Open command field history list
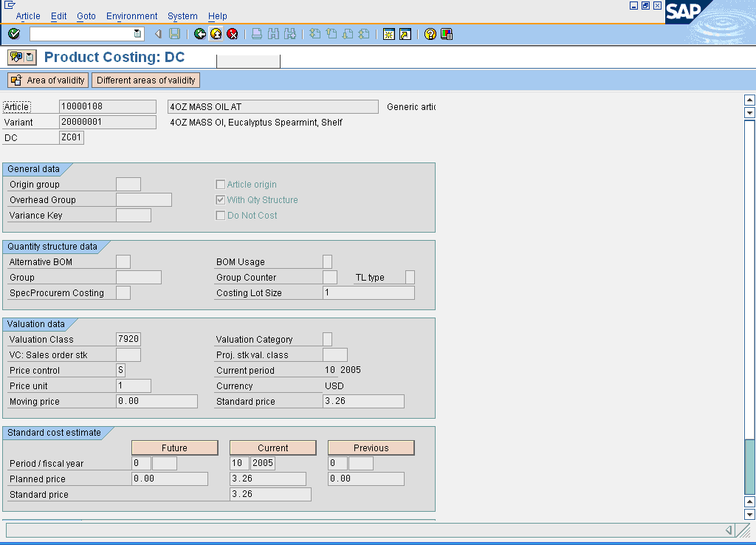Screen dimensions: 756x545 137,34
